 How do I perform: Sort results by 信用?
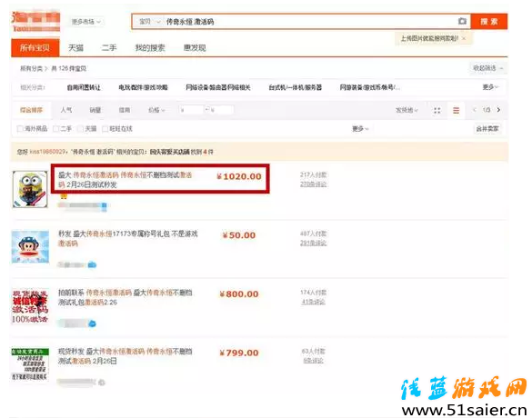(x=125, y=110)
